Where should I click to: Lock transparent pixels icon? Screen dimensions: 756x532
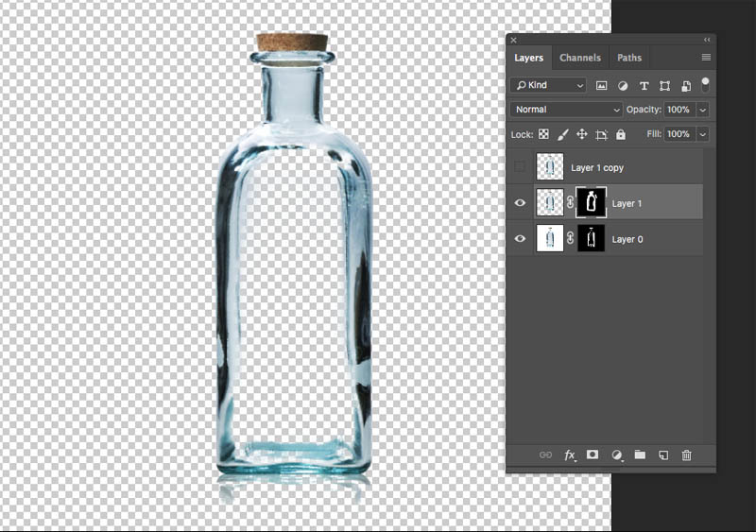543,134
